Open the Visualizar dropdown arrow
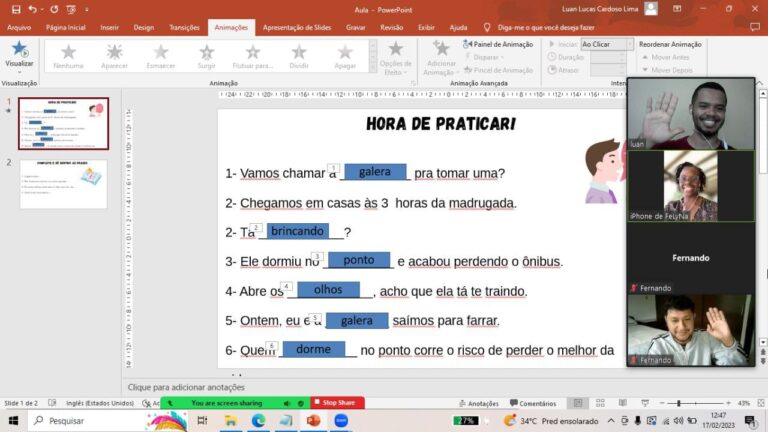 point(19,72)
